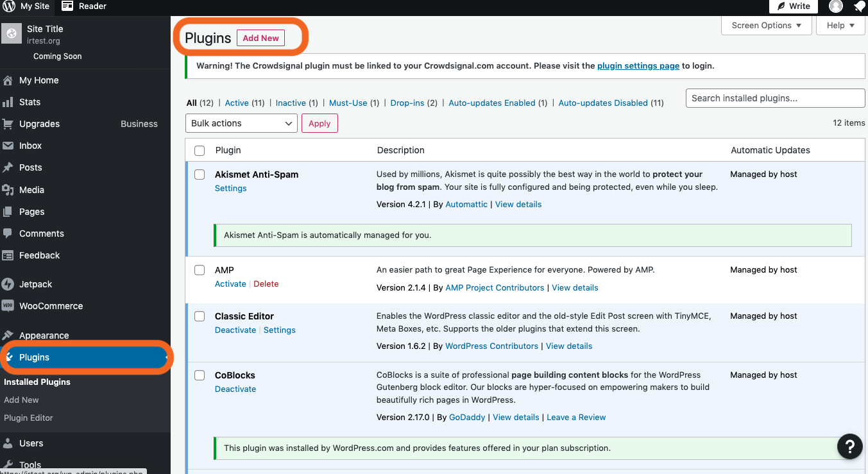Click the Upgrades cart icon
This screenshot has height=474, width=868.
point(8,124)
